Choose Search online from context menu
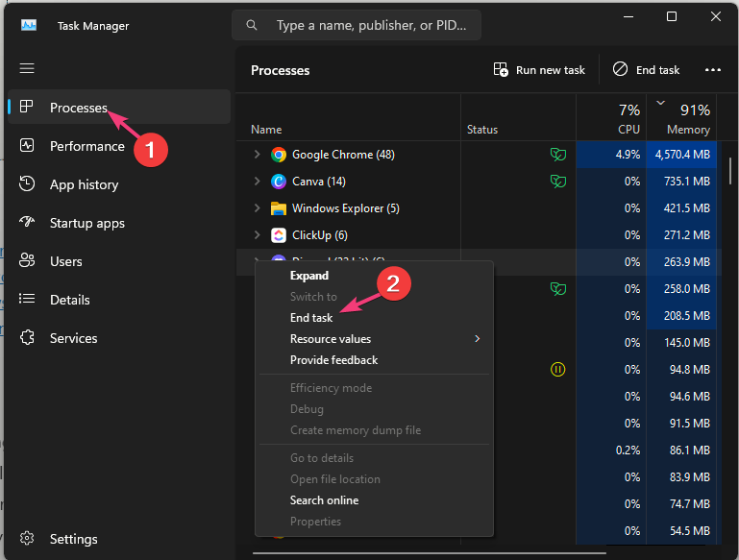This screenshot has height=560, width=739. [x=324, y=500]
